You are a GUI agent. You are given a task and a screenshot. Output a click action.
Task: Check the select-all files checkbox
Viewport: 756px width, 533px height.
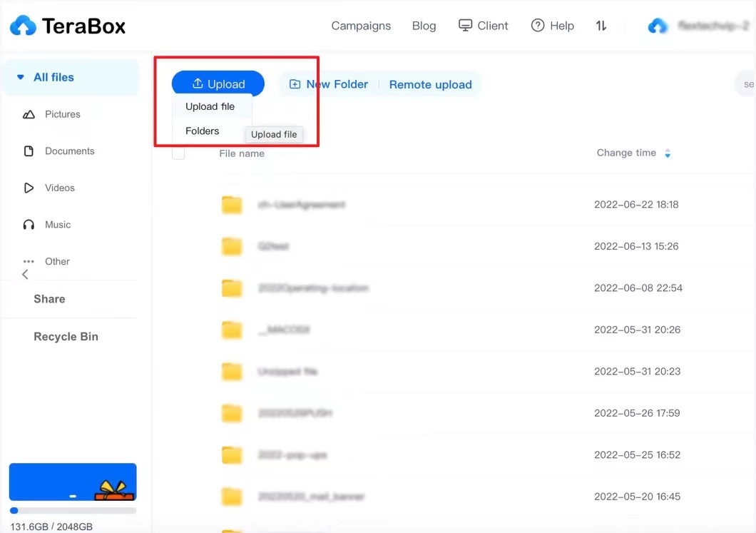178,153
